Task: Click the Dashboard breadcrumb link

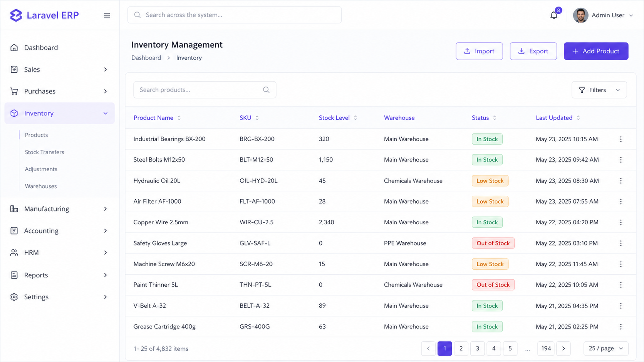Action: click(146, 58)
